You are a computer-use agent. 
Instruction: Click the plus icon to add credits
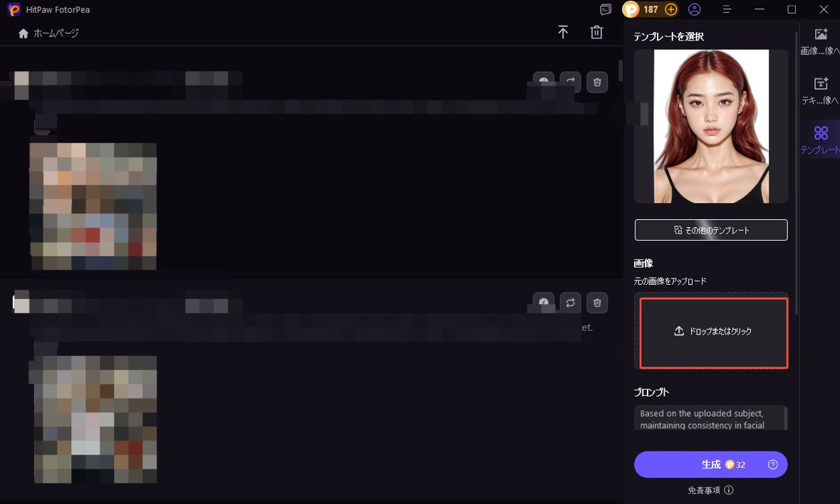670,10
